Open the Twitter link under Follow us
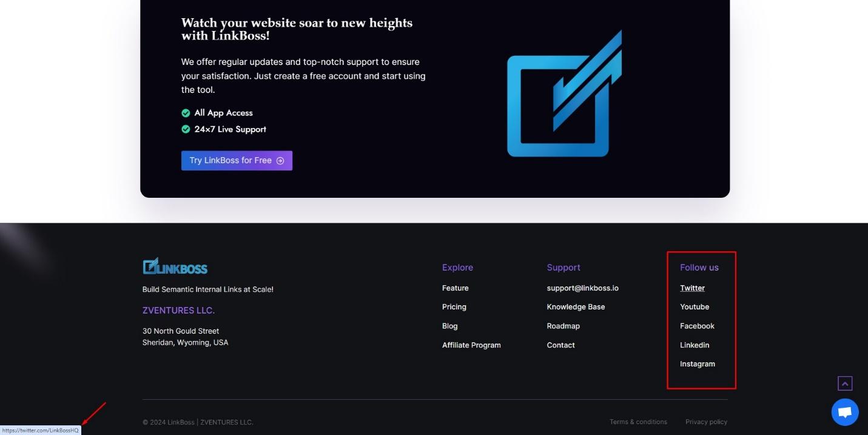The width and height of the screenshot is (868, 435). pyautogui.click(x=692, y=288)
